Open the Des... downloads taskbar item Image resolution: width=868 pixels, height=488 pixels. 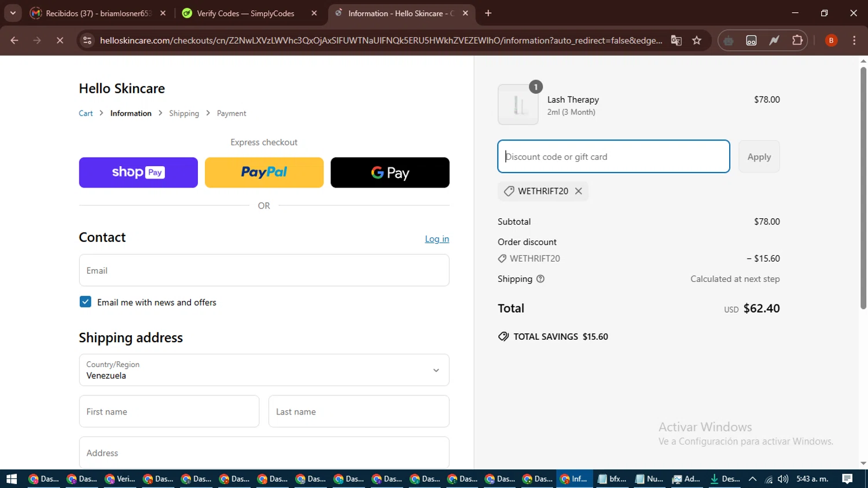click(724, 479)
